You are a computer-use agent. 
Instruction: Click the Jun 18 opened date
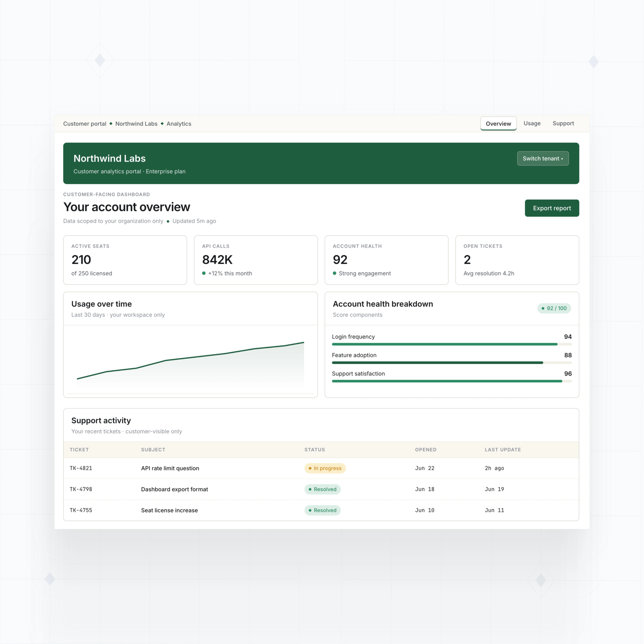(x=425, y=489)
